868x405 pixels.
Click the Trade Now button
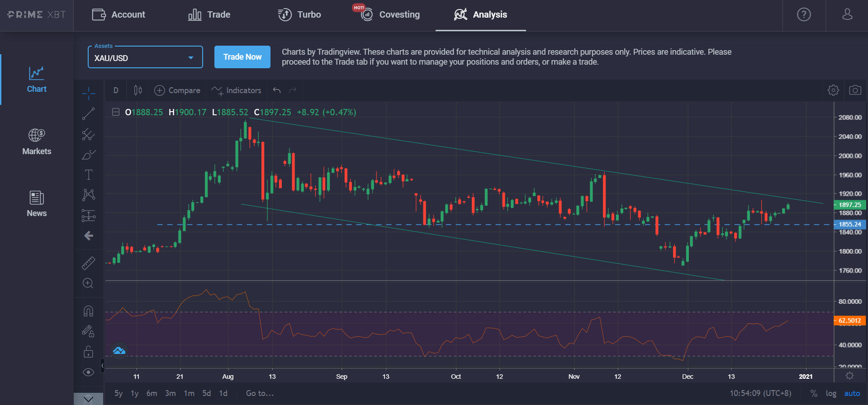click(x=242, y=57)
